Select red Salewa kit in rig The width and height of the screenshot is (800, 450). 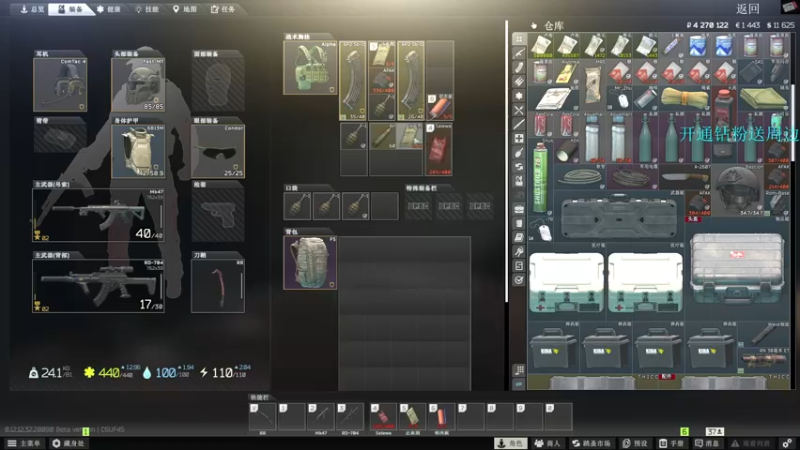(x=439, y=149)
